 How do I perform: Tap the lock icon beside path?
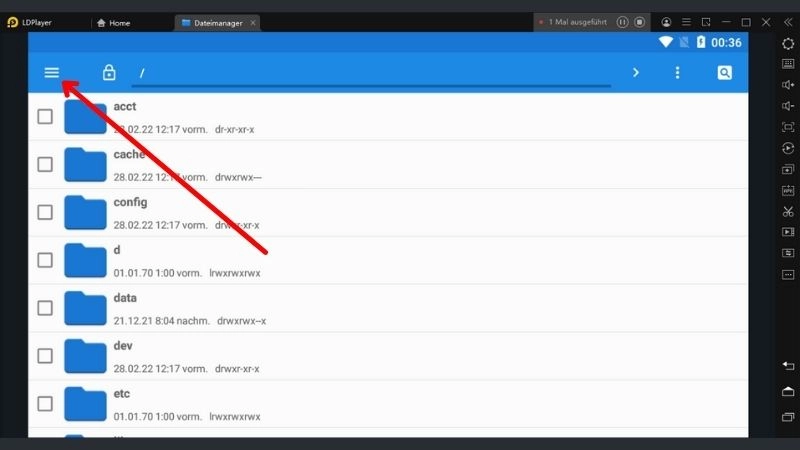(109, 72)
